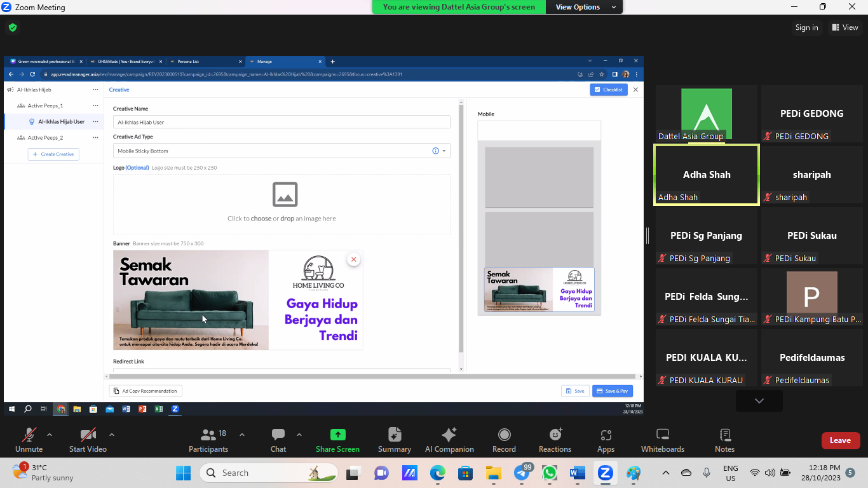Open options menu for Active Peeps_1
The height and width of the screenshot is (488, 868).
(x=95, y=105)
